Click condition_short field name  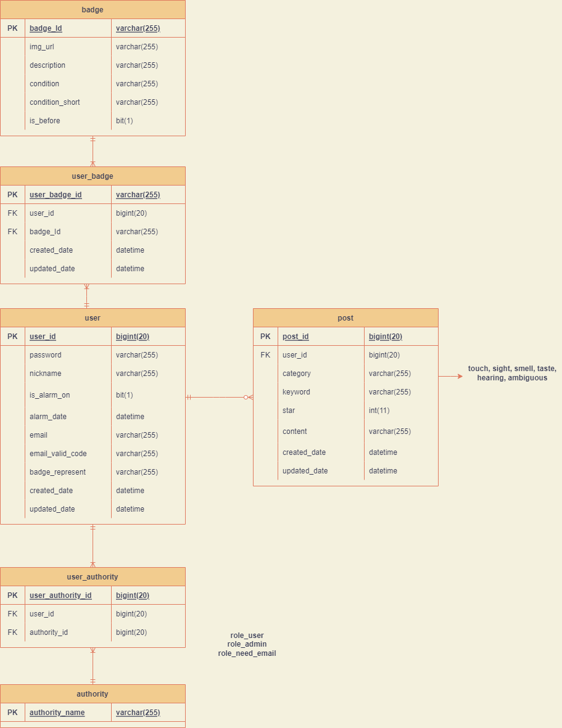pos(55,102)
